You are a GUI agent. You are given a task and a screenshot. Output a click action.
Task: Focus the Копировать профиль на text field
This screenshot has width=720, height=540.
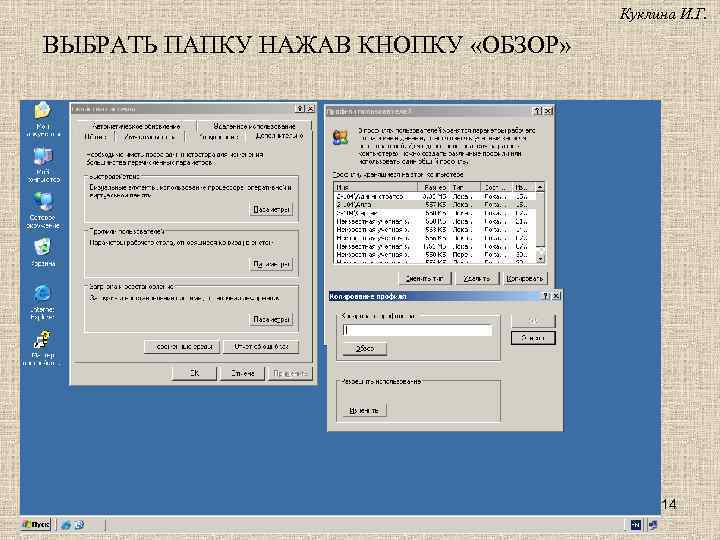click(x=417, y=330)
